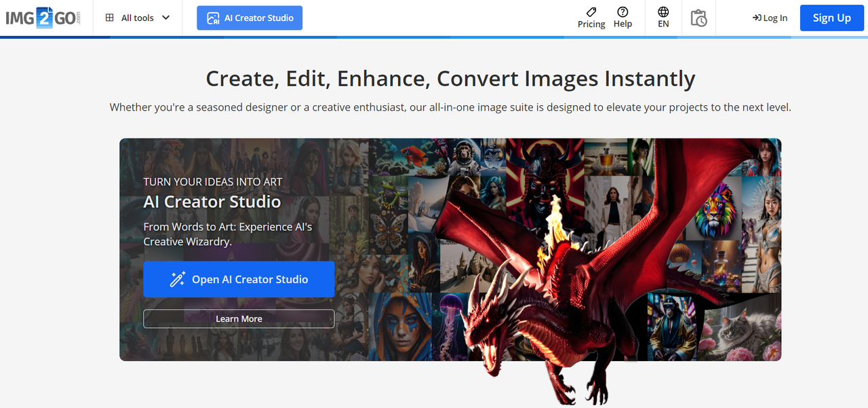Click the IMG2GO logo
The width and height of the screenshot is (868, 408).
pyautogui.click(x=43, y=18)
